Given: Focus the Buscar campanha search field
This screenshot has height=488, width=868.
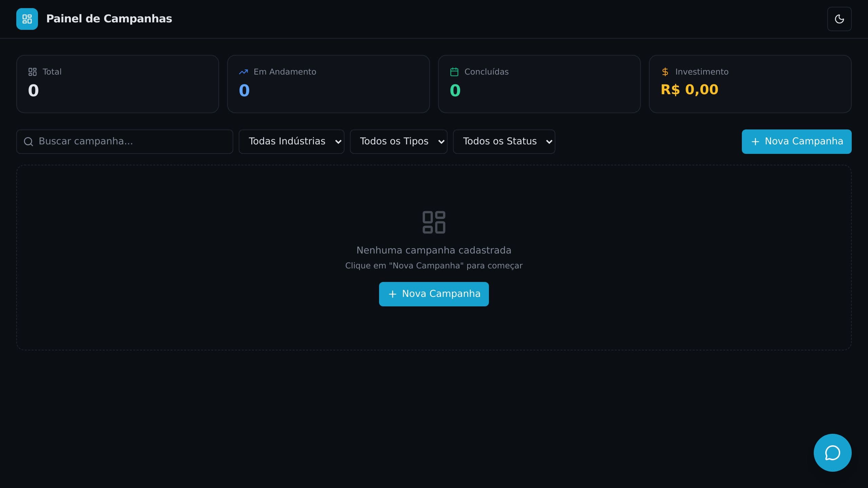Looking at the screenshot, I should click(125, 142).
